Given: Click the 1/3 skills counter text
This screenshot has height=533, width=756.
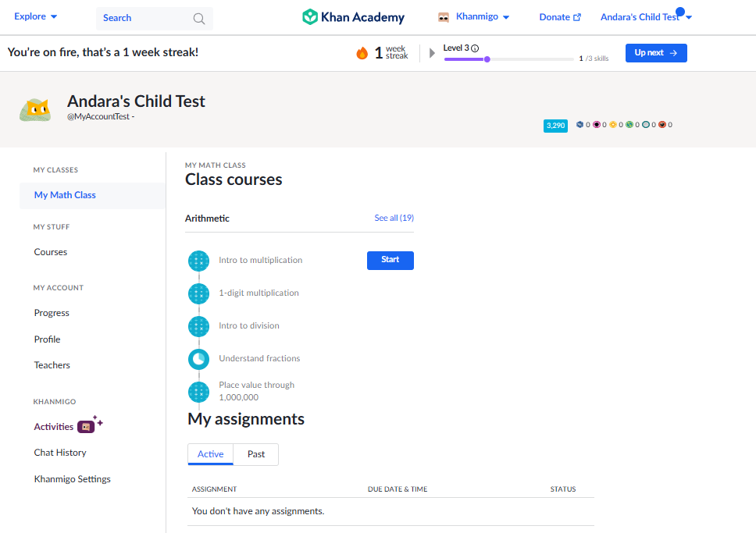Looking at the screenshot, I should pyautogui.click(x=594, y=59).
